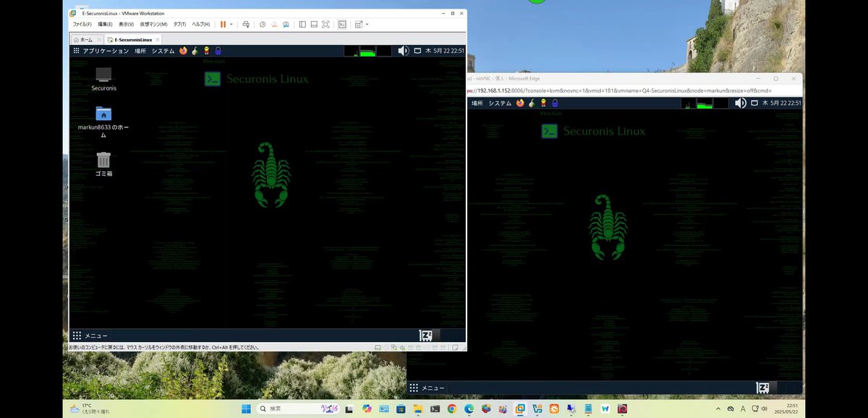Close the E-SecuronisLinux tab
This screenshot has width=868, height=418.
pos(158,39)
